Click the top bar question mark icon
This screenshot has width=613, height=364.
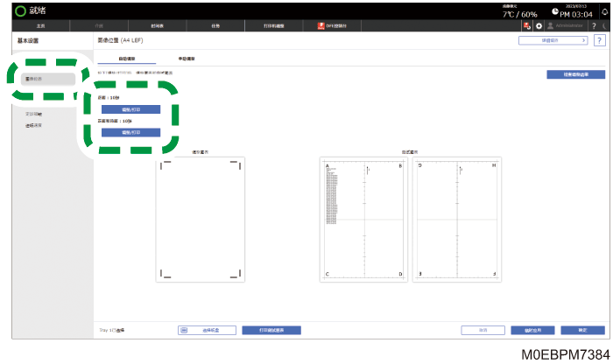pos(594,25)
